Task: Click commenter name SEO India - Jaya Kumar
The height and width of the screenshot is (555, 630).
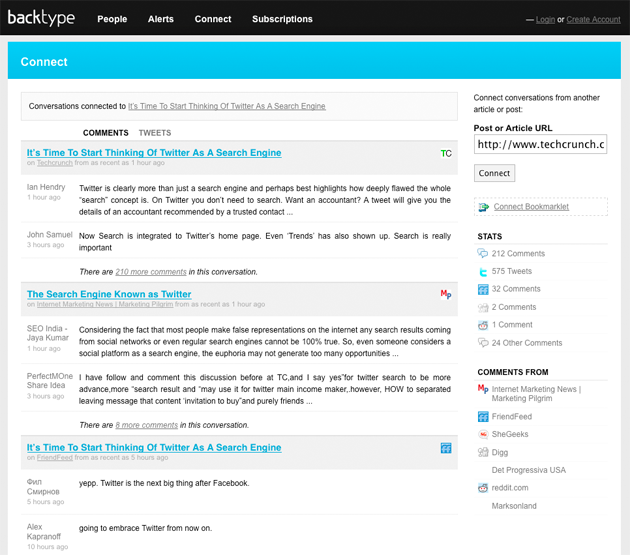Action: (47, 333)
